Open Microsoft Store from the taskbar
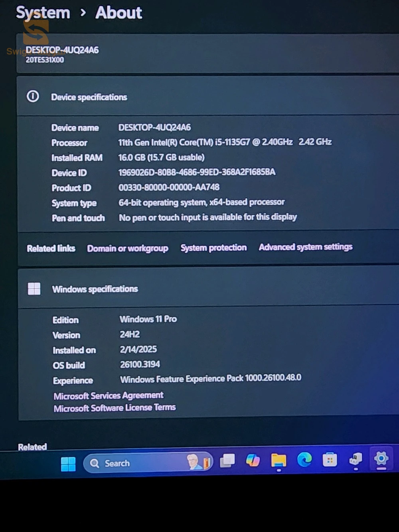Viewport: 399px width, 532px height. [x=330, y=460]
